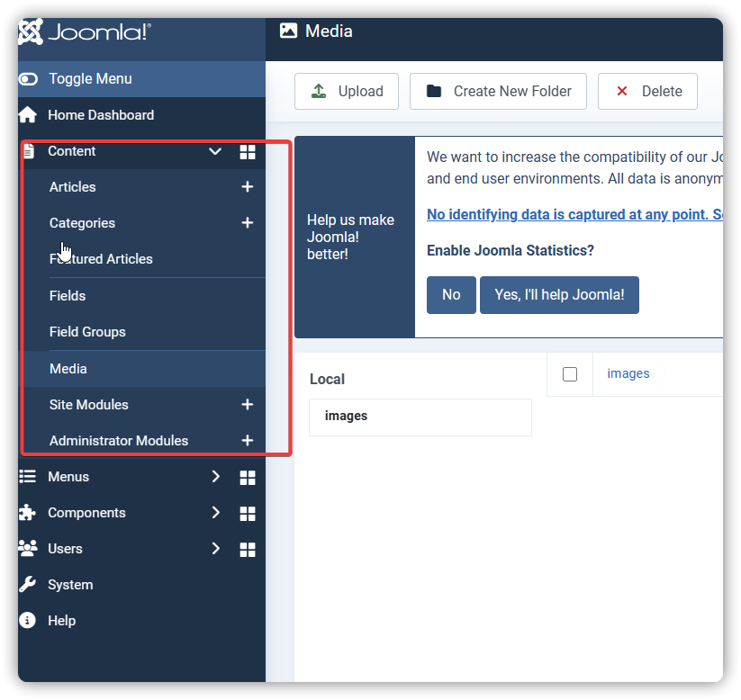Click the Joomla logo in header
The image size is (741, 700).
click(85, 33)
